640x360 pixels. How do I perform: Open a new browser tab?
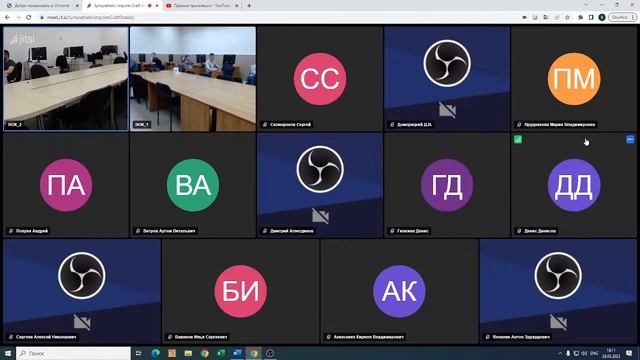[249, 6]
